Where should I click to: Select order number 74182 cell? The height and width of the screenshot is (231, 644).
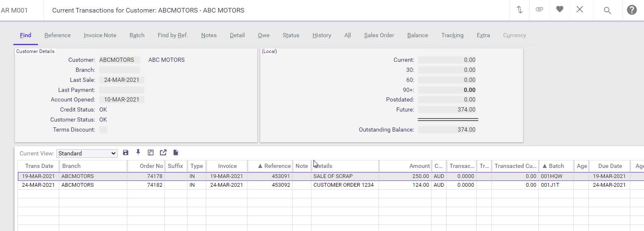146,185
